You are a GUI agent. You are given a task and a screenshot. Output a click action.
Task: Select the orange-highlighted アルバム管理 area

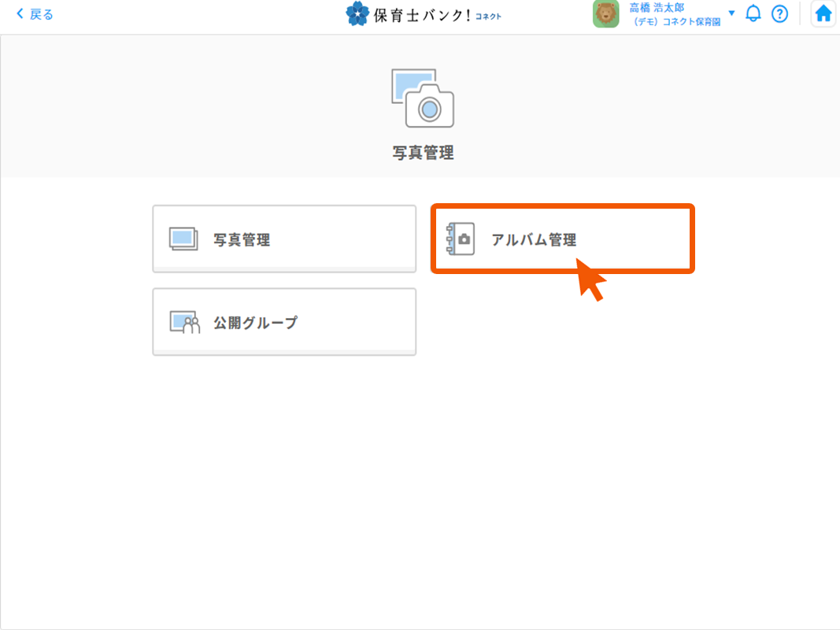(x=562, y=239)
